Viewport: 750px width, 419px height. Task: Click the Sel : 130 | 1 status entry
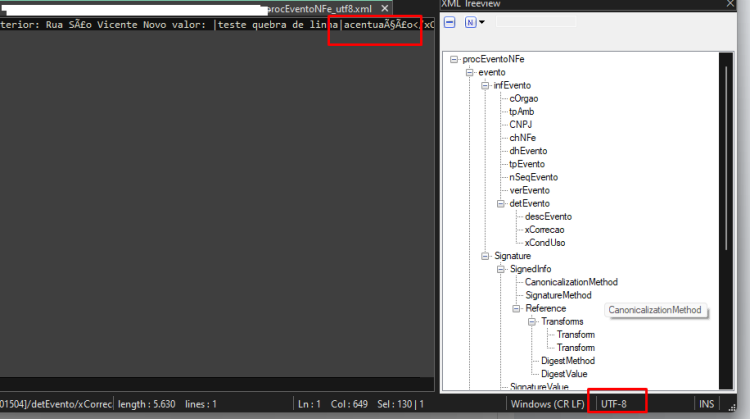pos(400,404)
